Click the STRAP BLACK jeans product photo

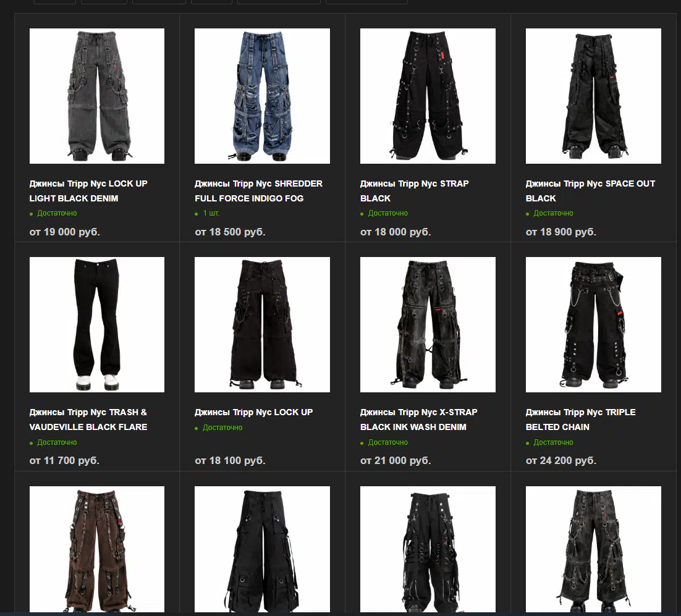pos(428,96)
